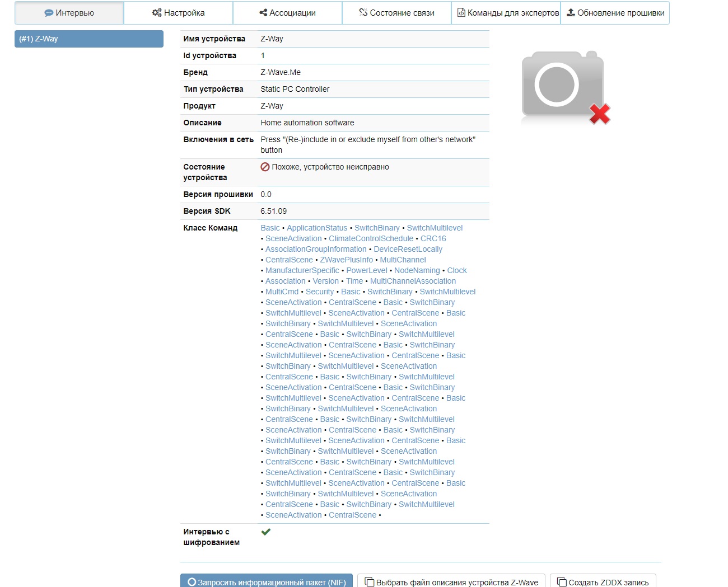The width and height of the screenshot is (728, 587).
Task: Switch to the Настройка tab
Action: 178,13
